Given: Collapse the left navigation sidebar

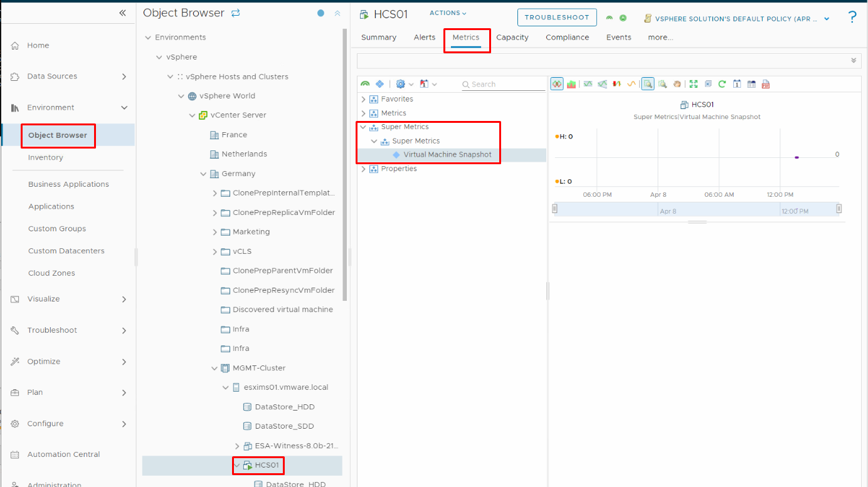Looking at the screenshot, I should pyautogui.click(x=122, y=13).
